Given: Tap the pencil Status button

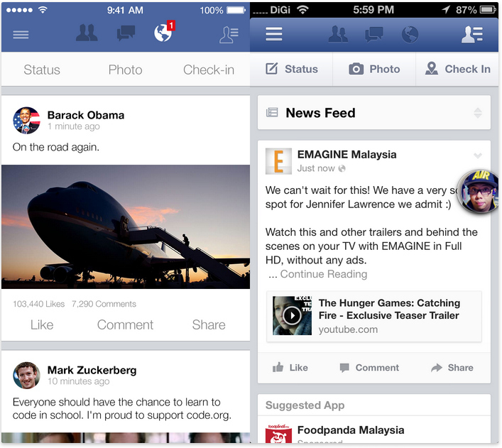Looking at the screenshot, I should click(x=291, y=69).
